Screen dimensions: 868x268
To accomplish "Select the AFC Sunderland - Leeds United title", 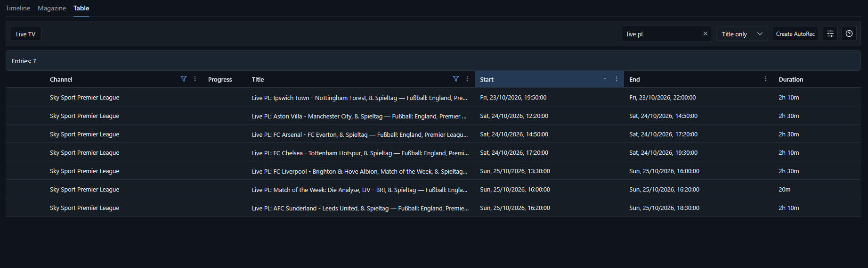I will pyautogui.click(x=360, y=208).
